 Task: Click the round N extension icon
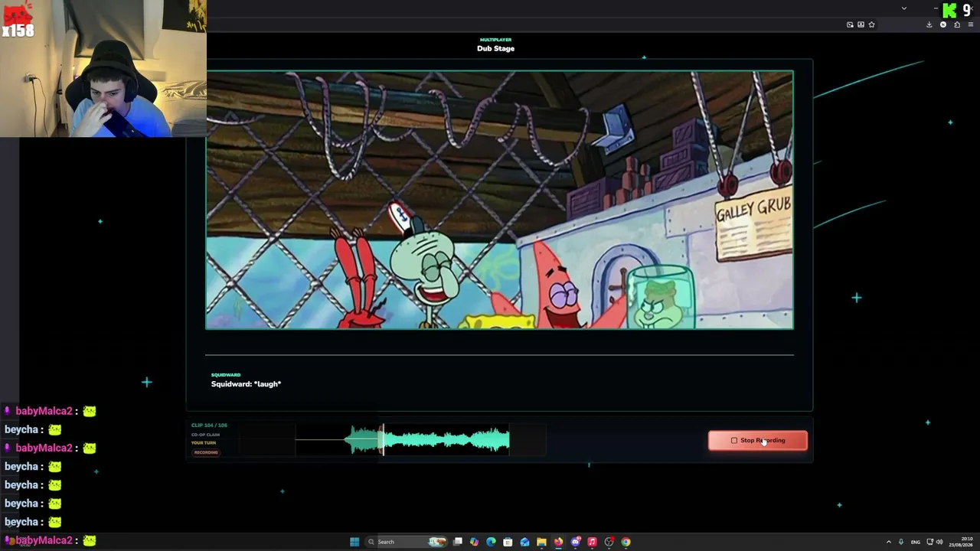pos(943,24)
